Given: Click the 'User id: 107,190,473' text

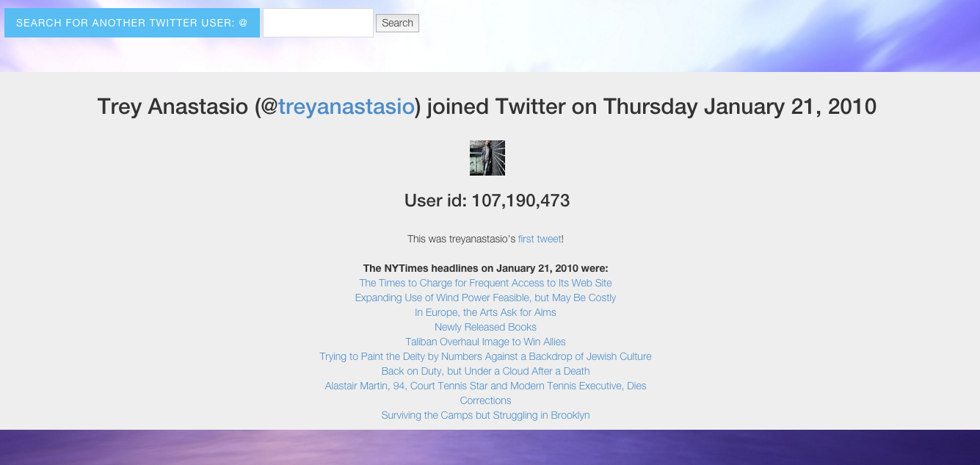Looking at the screenshot, I should pyautogui.click(x=487, y=201).
